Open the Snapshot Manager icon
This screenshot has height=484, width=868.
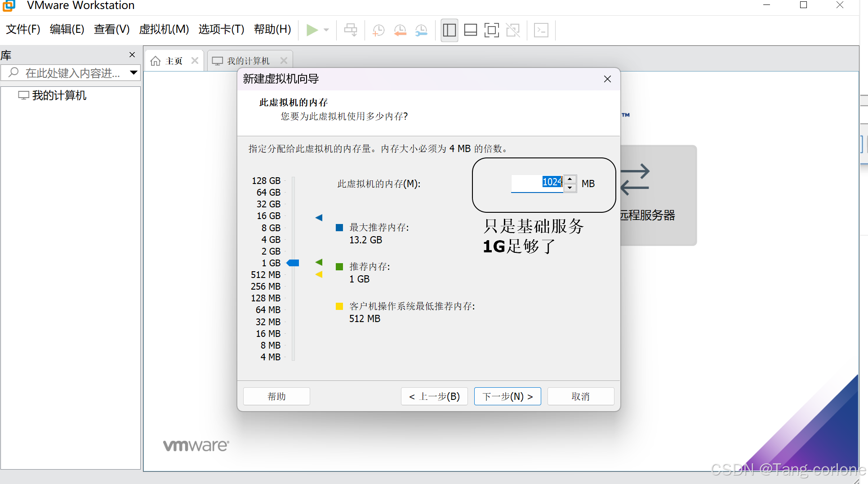[421, 30]
